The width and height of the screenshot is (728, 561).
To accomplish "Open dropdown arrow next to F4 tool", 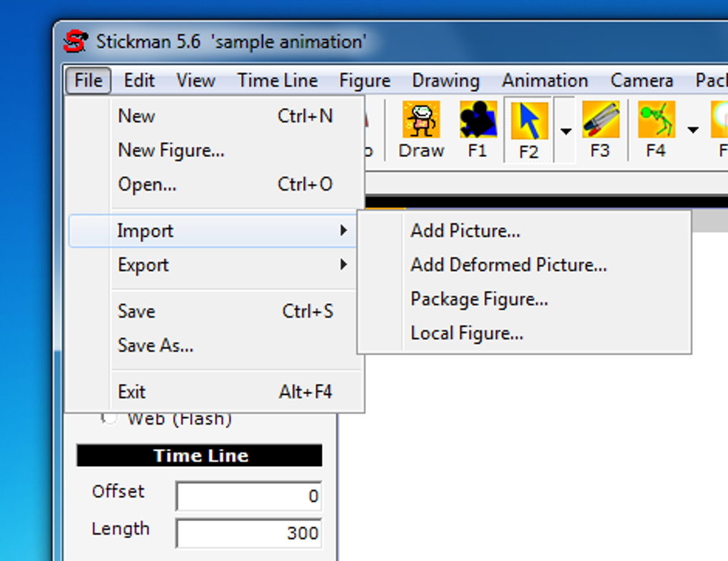I will (693, 130).
